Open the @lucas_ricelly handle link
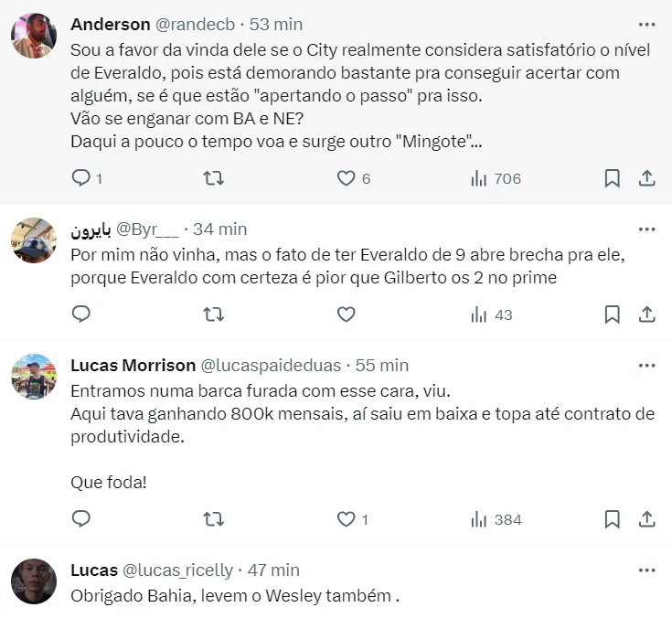Screen dimensions: 672x618 point(178,570)
